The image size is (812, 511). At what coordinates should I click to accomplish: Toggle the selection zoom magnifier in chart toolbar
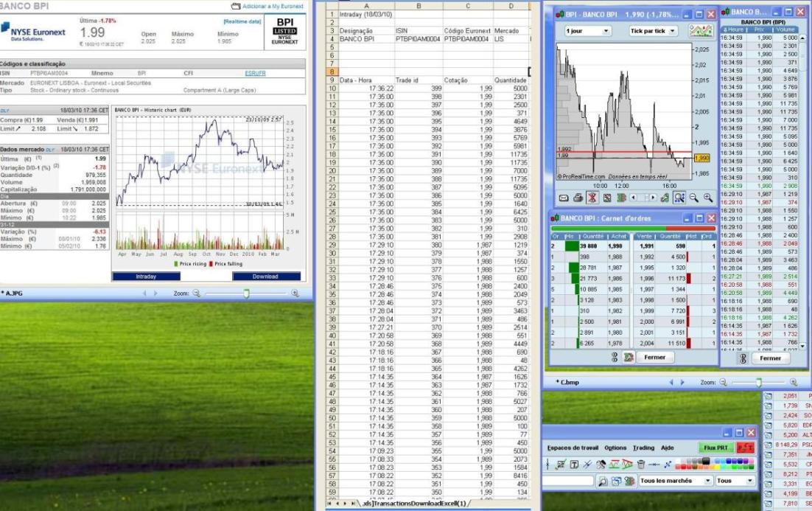679,198
